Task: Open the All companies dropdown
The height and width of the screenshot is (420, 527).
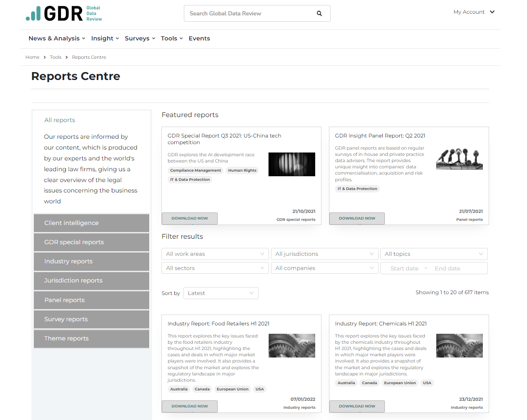Action: tap(324, 268)
